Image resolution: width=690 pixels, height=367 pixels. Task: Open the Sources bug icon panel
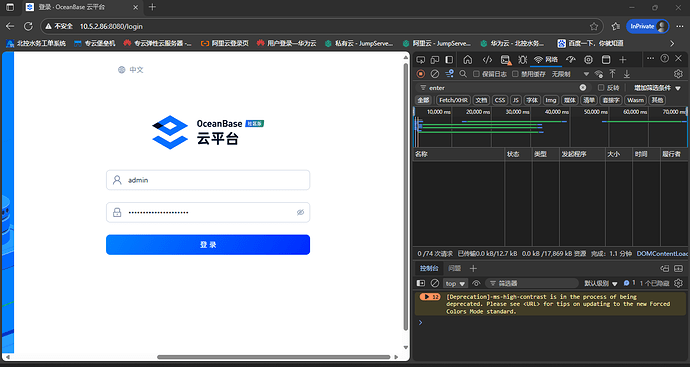coord(522,59)
